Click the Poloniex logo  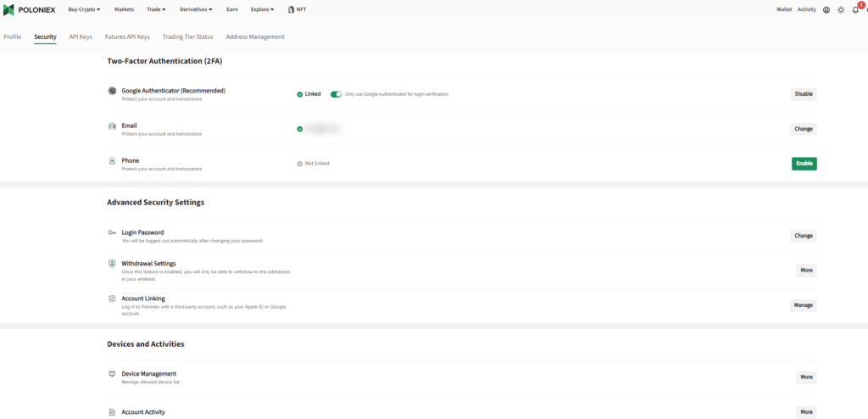click(30, 9)
